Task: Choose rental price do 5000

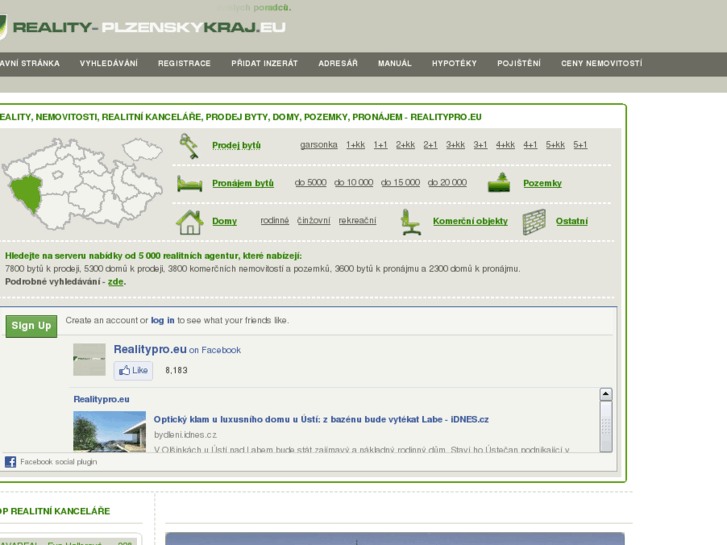Action: pos(310,183)
